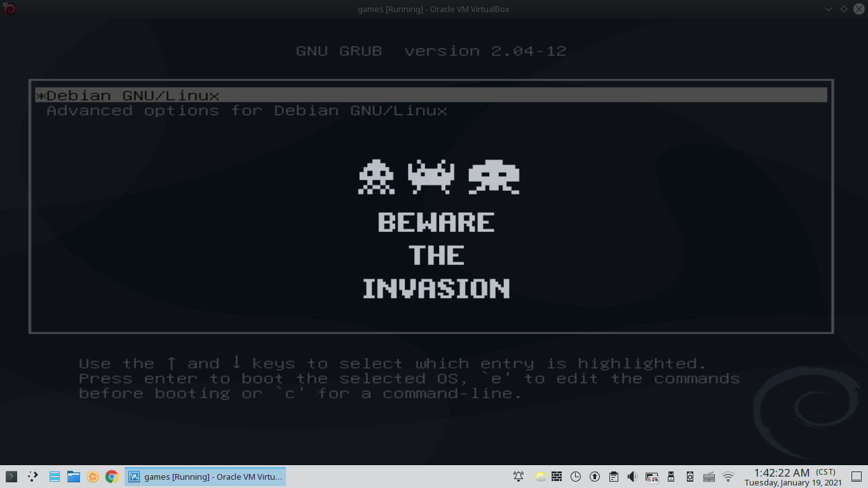Click the VirtualBox icon in title bar

[9, 9]
